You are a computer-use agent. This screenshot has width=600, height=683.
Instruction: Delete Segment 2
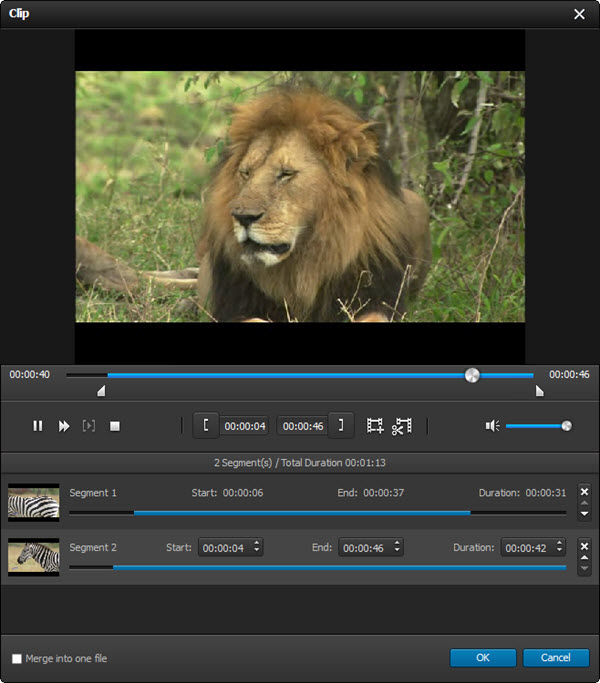pos(584,546)
